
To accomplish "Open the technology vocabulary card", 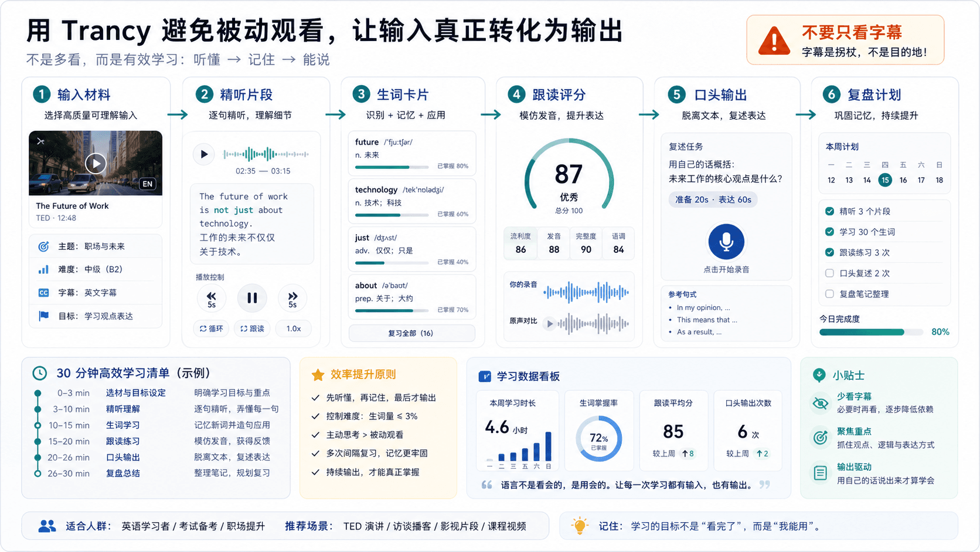I will click(x=411, y=201).
